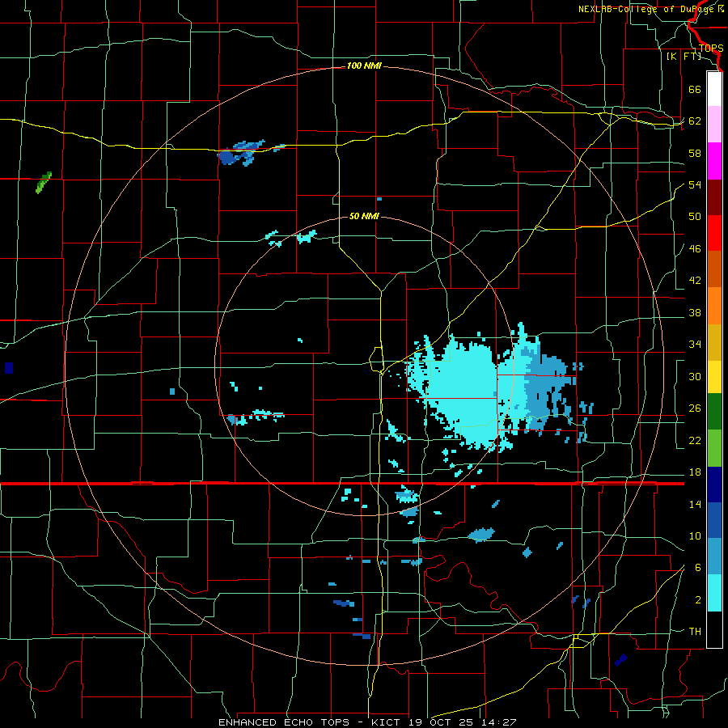Click the legend value "2"
This screenshot has height=728, width=728.
pos(698,600)
